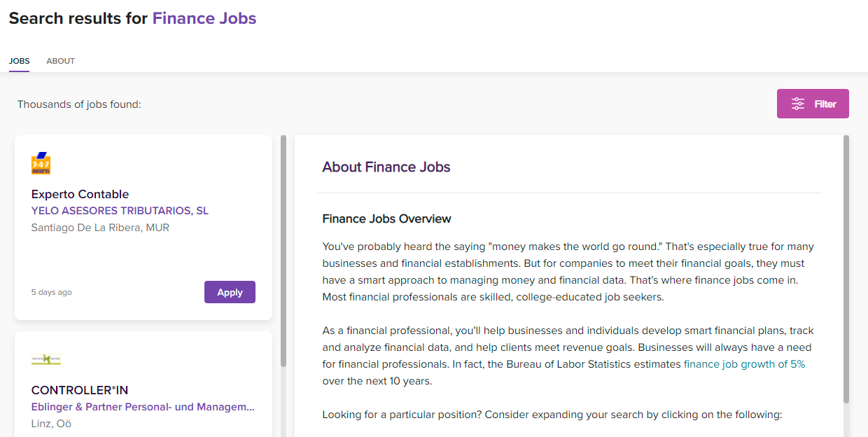The width and height of the screenshot is (868, 437).
Task: Click the Linz, Oö location text
Action: [x=51, y=424]
